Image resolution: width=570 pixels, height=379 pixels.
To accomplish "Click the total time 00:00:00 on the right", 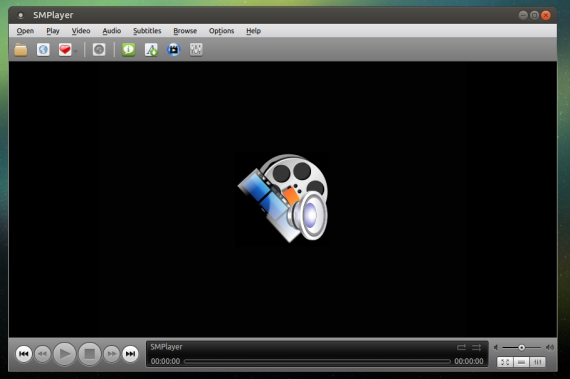I will (469, 361).
